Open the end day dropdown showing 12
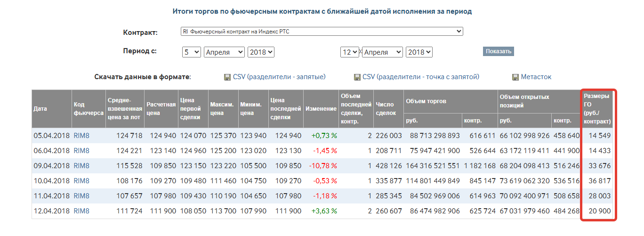Viewport: 644px width, 236px height. pos(350,52)
